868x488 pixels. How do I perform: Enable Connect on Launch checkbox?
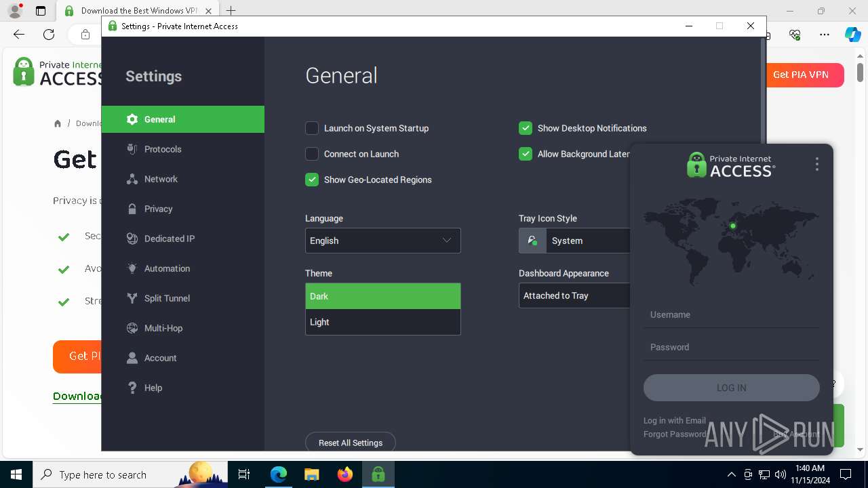tap(312, 154)
